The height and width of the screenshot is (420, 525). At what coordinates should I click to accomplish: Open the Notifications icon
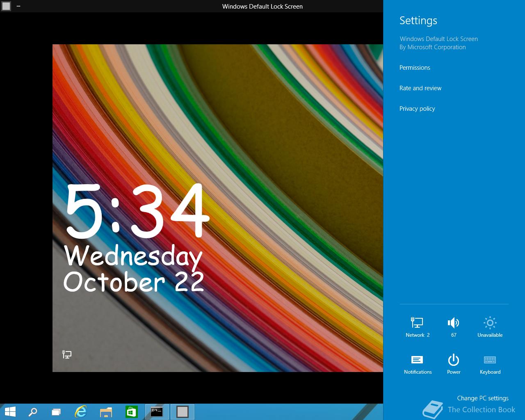[x=418, y=363]
